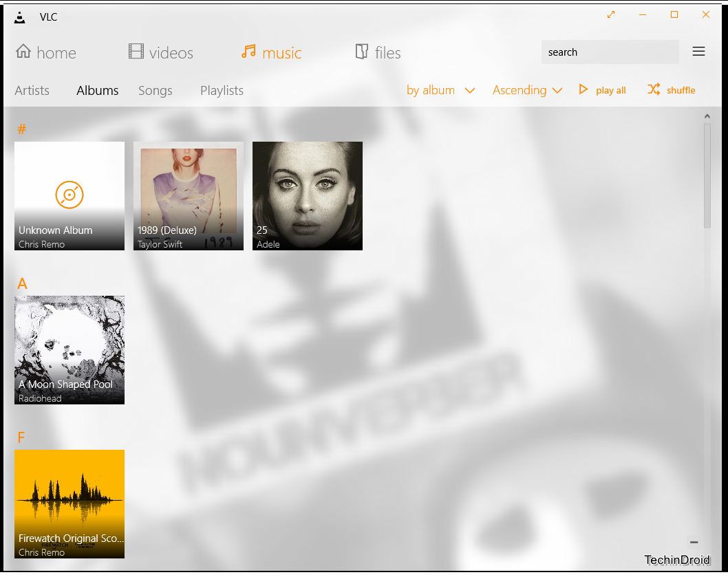
Task: Switch to the Songs list
Action: coord(155,91)
